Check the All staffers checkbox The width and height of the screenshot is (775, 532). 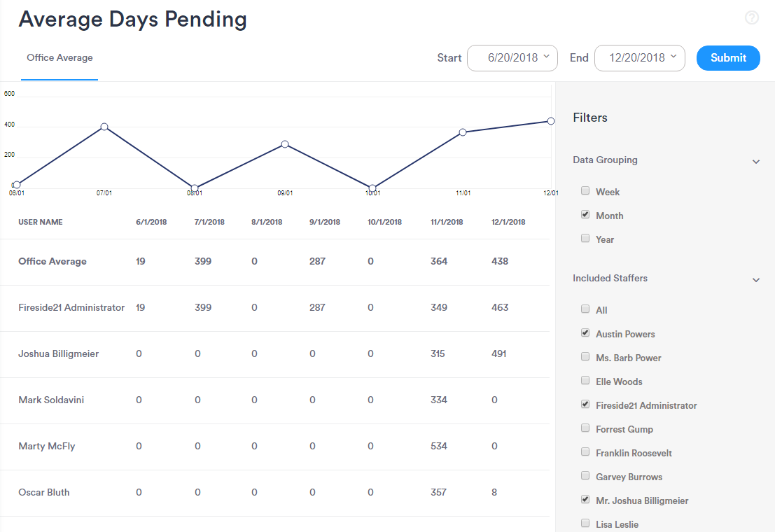[x=585, y=309]
